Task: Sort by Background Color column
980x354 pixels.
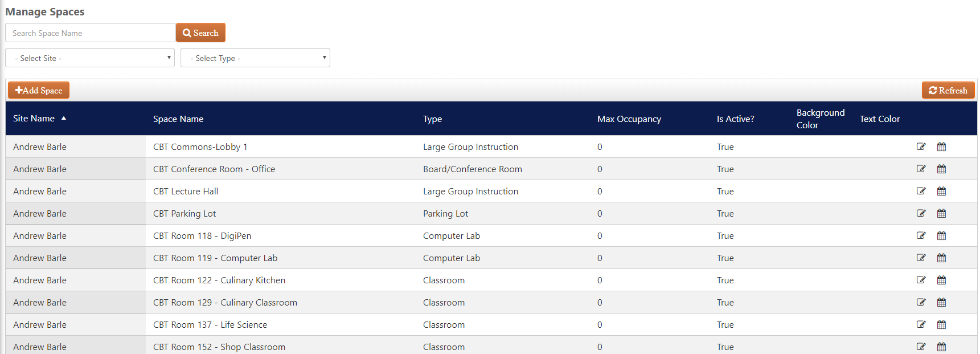Action: [x=821, y=119]
